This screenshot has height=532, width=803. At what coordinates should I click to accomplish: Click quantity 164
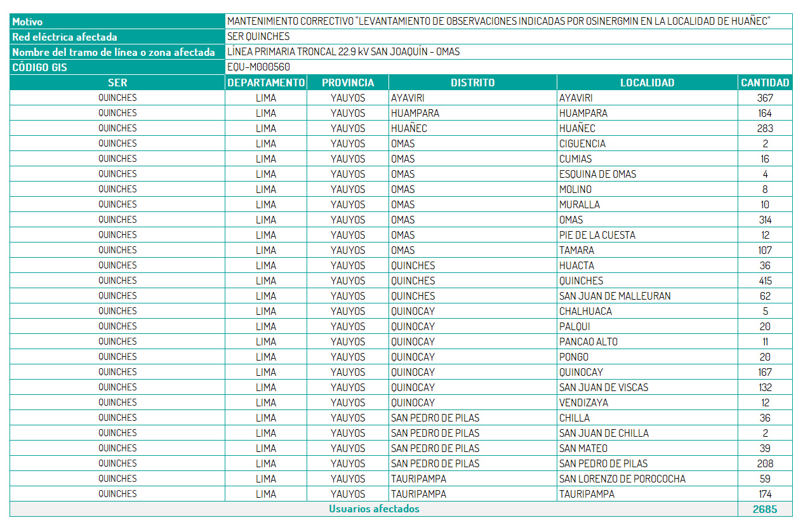coord(765,113)
